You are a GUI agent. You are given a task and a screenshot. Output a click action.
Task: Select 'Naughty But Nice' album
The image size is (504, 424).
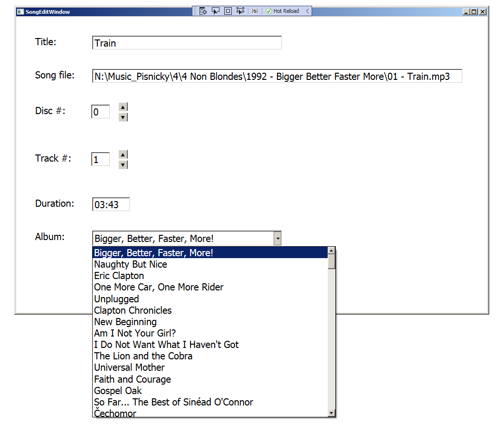[210, 264]
